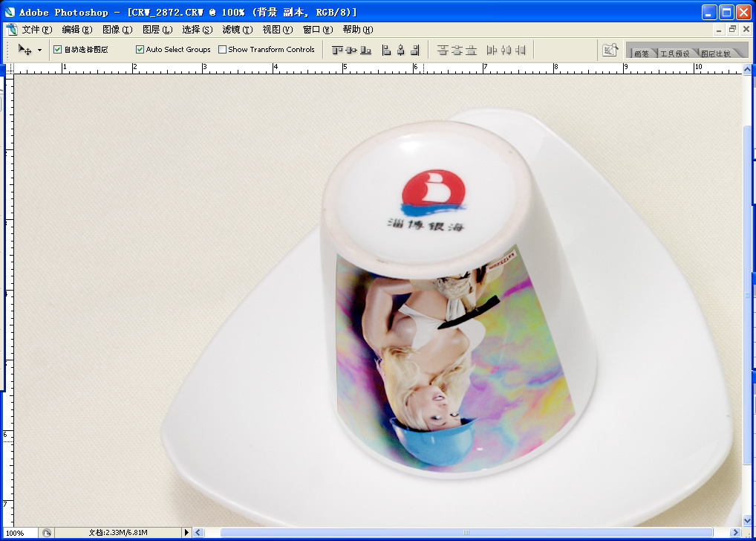756x541 pixels.
Task: Open the 图像(I) menu
Action: 117,30
